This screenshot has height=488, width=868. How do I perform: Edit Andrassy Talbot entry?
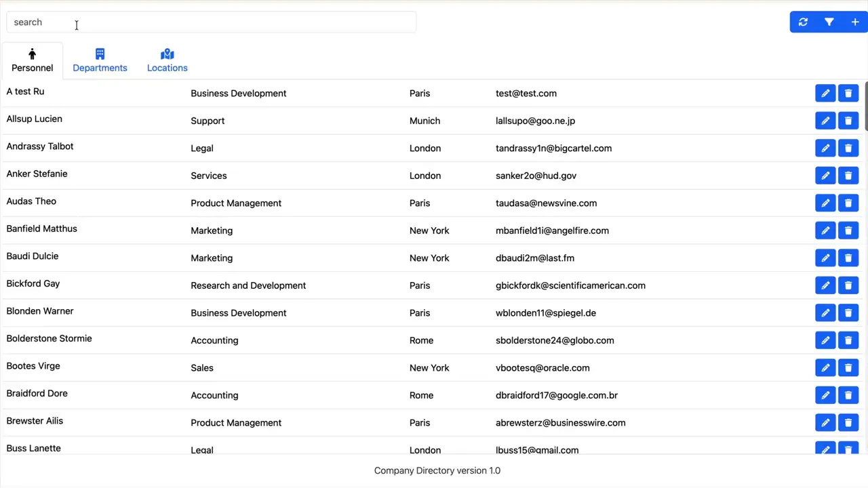[x=825, y=148]
